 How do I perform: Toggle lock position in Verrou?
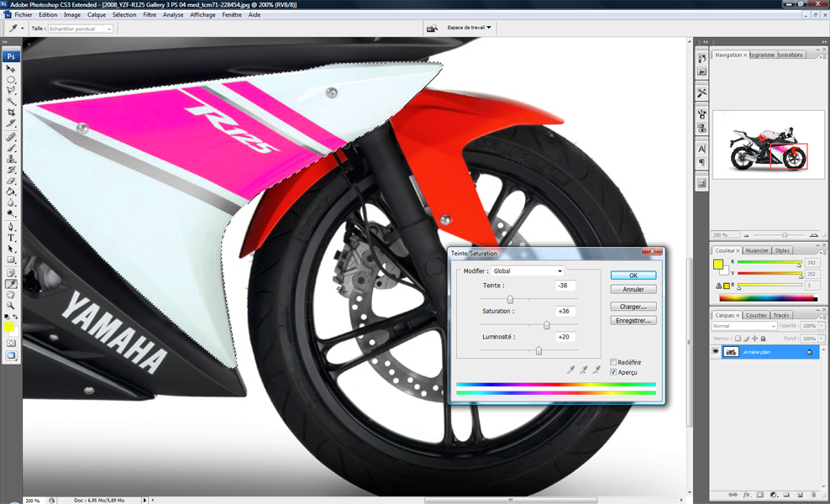tap(755, 339)
